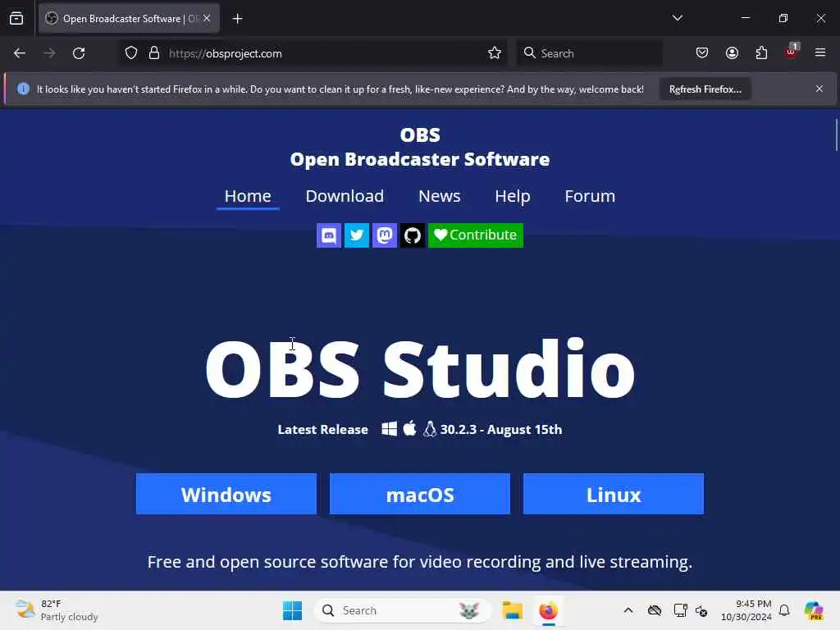The width and height of the screenshot is (840, 630).
Task: Click the info icon in notification bar
Action: (x=23, y=89)
